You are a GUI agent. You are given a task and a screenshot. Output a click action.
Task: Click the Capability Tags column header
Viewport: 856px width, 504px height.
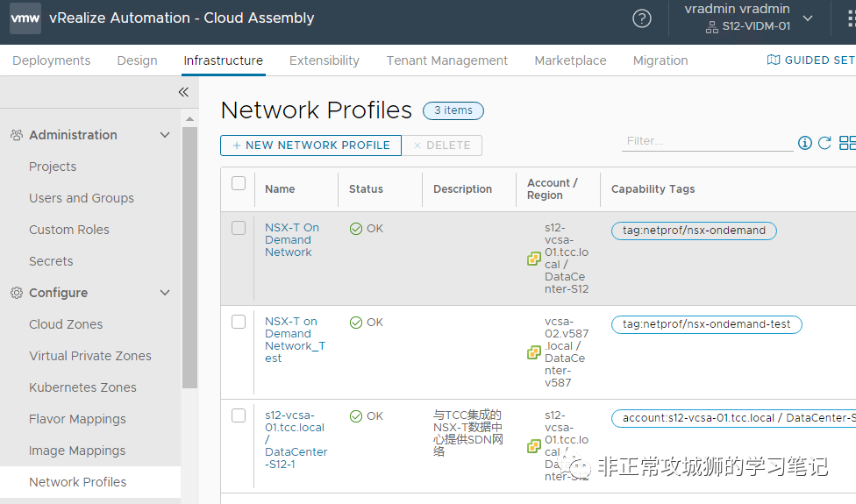(x=653, y=189)
